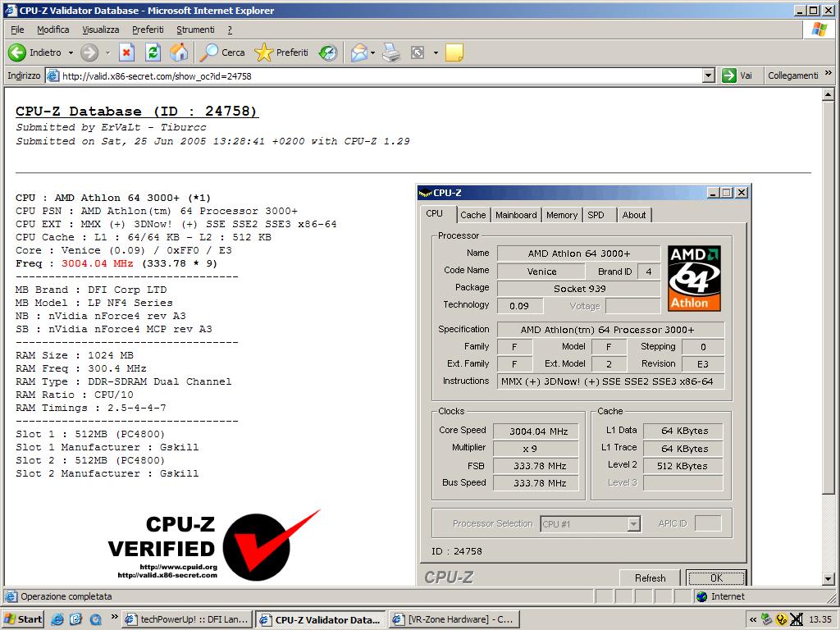The height and width of the screenshot is (630, 840).
Task: Click MB Model LP NF4 Series line
Action: coord(94,303)
